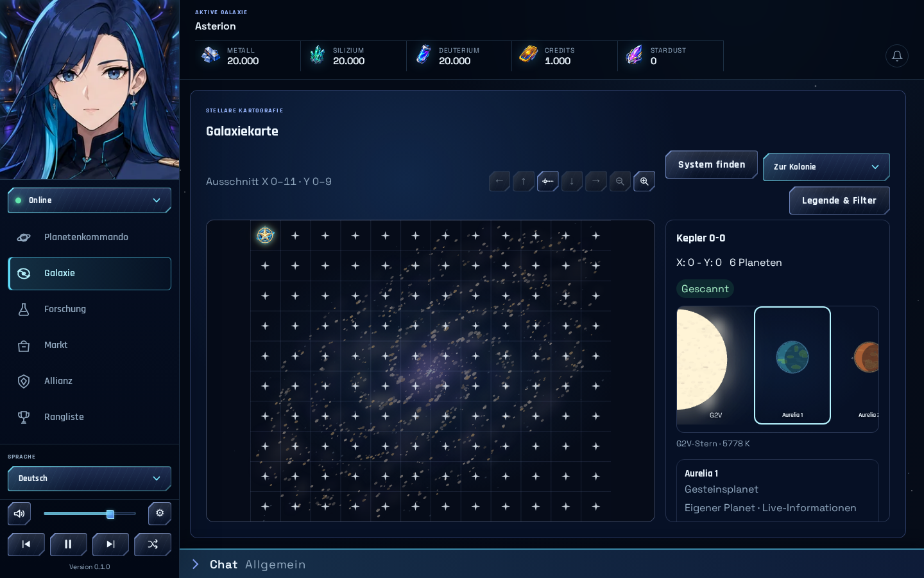Image resolution: width=924 pixels, height=578 pixels.
Task: Show Rangliste from the sidebar
Action: tap(89, 417)
